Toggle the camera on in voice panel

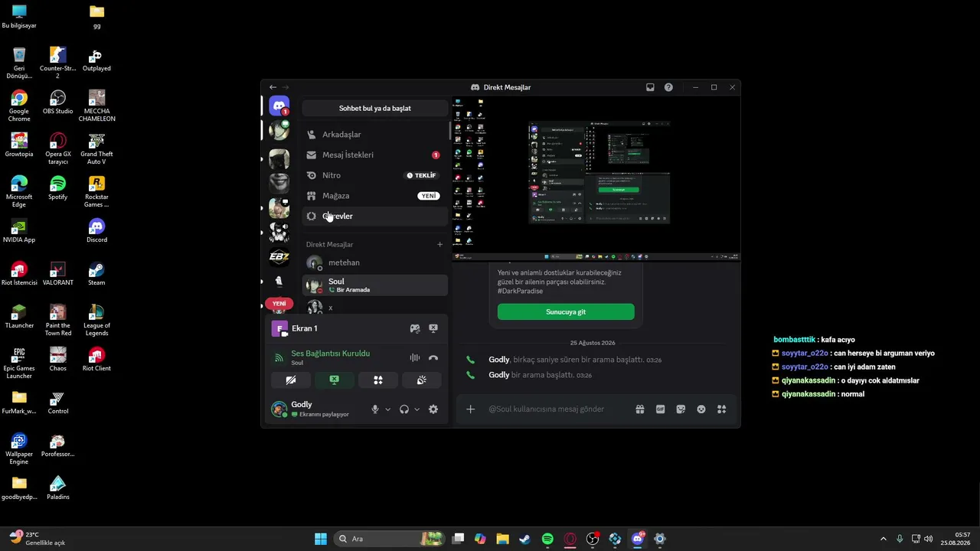pos(291,380)
